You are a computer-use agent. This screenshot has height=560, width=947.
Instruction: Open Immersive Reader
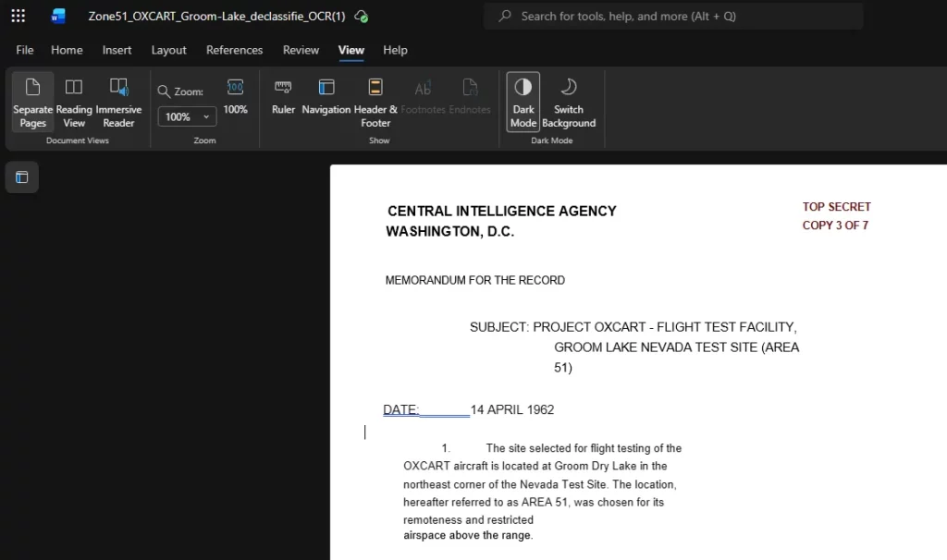tap(118, 102)
